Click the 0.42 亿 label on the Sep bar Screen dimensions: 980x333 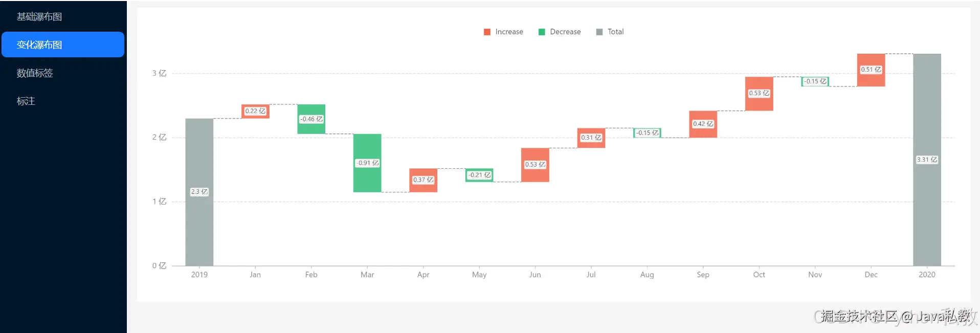pos(703,124)
